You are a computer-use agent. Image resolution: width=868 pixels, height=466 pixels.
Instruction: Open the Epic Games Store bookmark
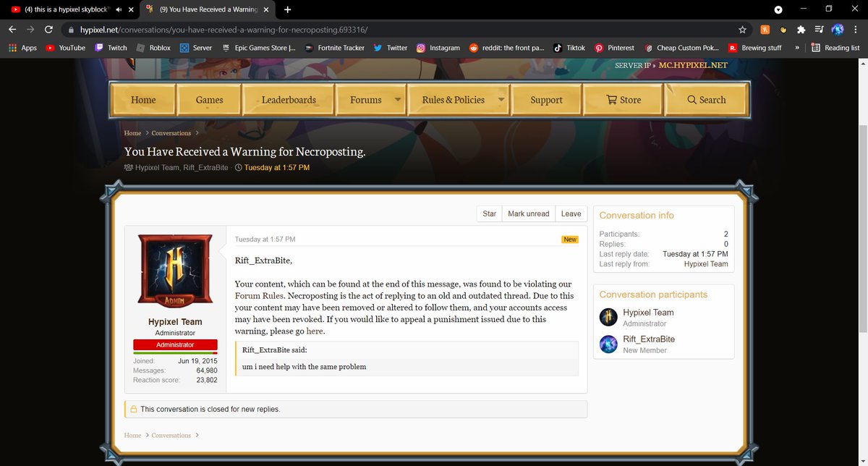259,48
